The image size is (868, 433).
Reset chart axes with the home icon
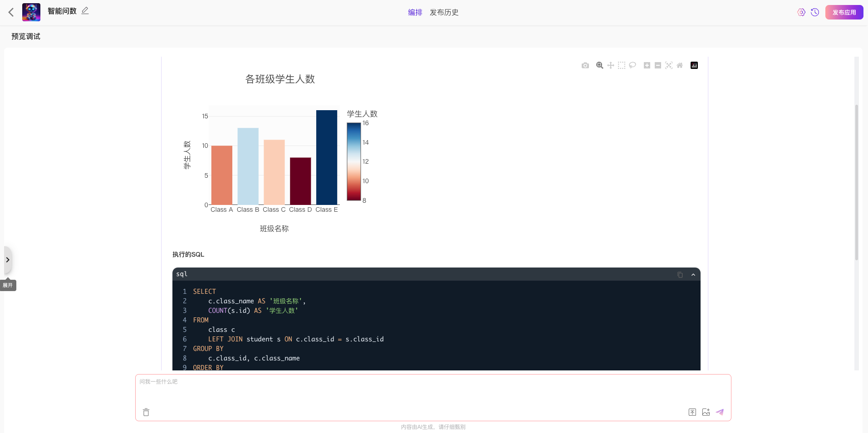click(680, 65)
